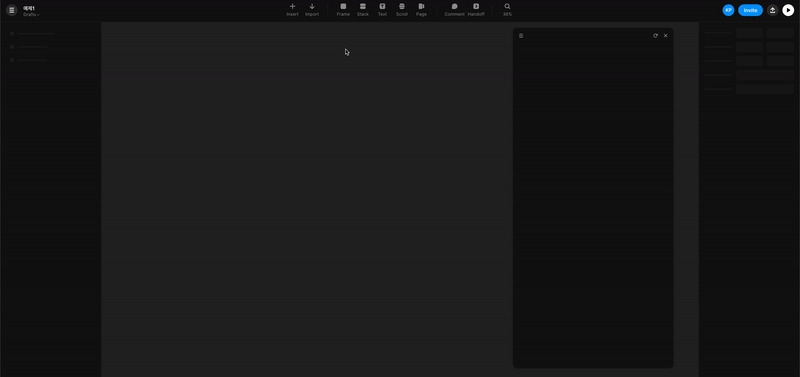Select the Stack tool
This screenshot has height=377, width=800.
tap(363, 10)
